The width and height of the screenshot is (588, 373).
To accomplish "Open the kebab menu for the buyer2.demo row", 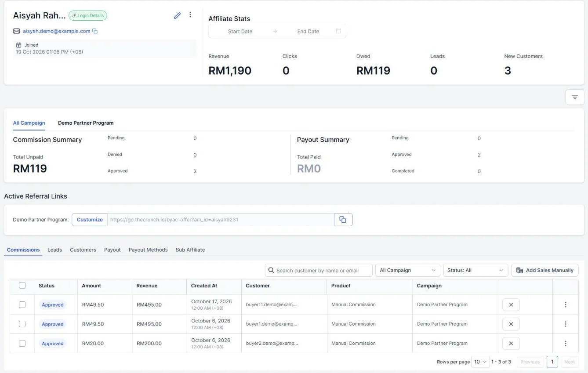I will pyautogui.click(x=566, y=343).
